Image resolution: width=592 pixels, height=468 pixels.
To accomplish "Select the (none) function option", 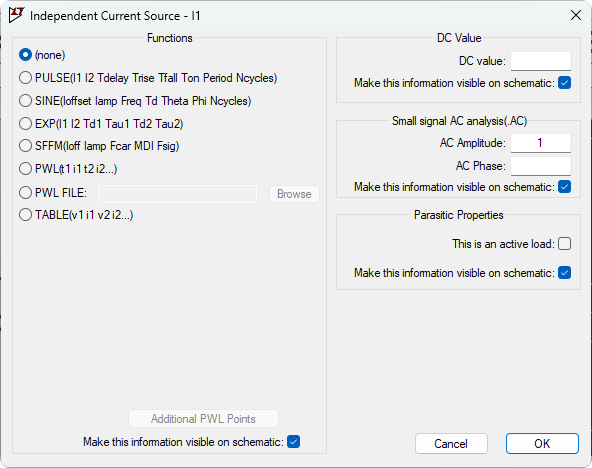I will (x=25, y=55).
